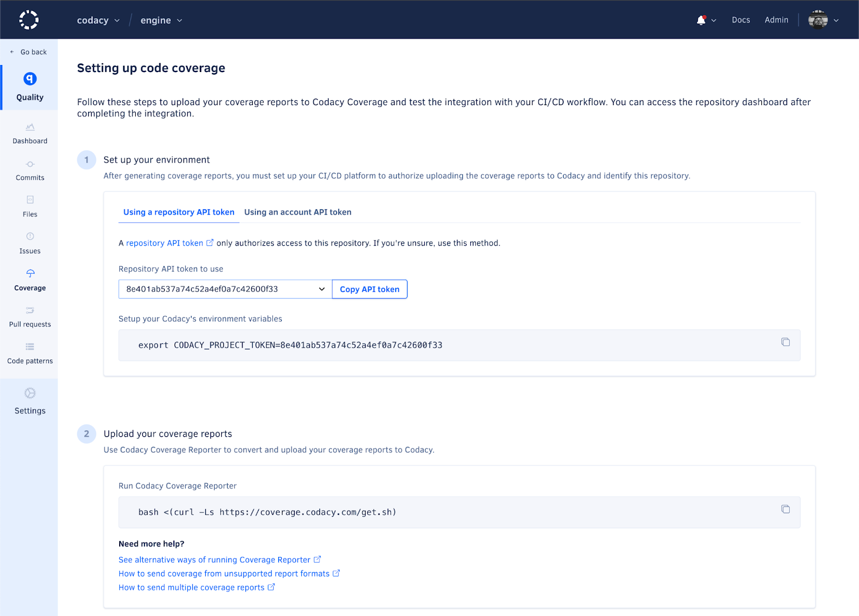Follow the repository API token link
859x616 pixels.
(x=164, y=243)
